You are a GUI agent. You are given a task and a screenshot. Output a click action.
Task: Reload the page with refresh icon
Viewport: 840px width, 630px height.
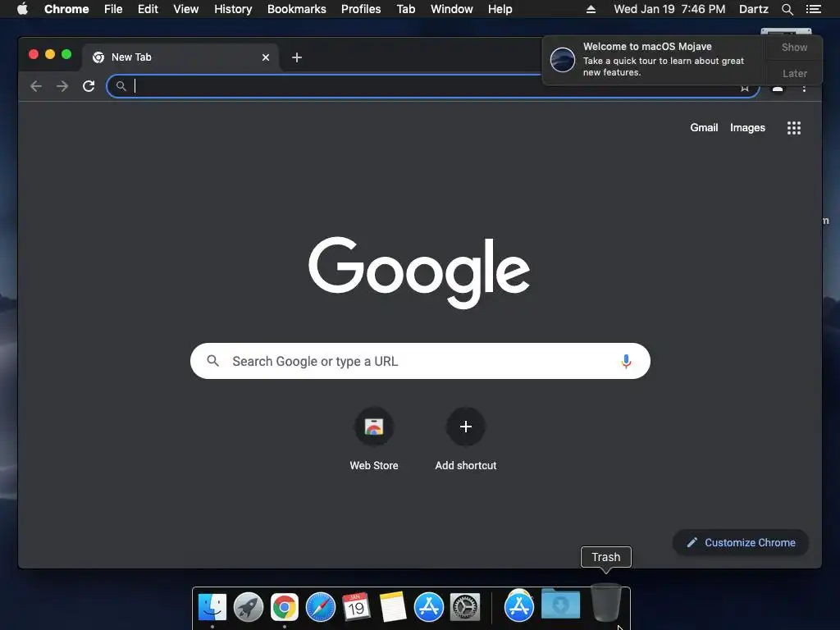tap(89, 86)
